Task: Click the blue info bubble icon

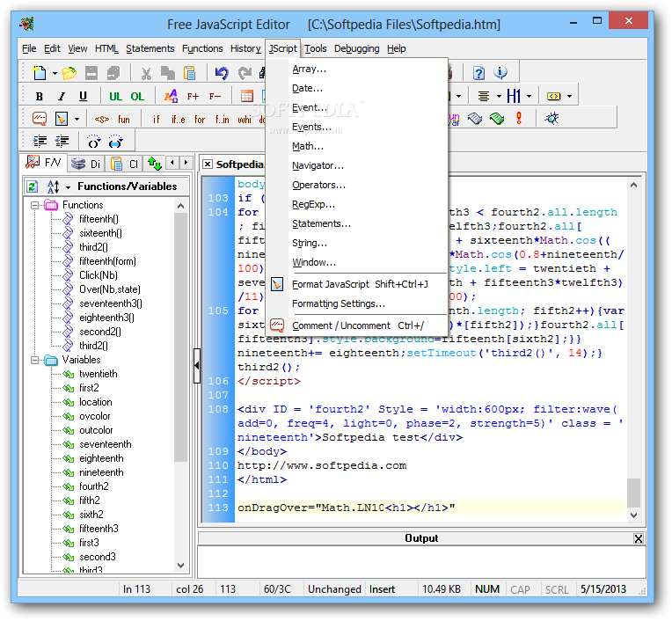Action: coord(500,72)
